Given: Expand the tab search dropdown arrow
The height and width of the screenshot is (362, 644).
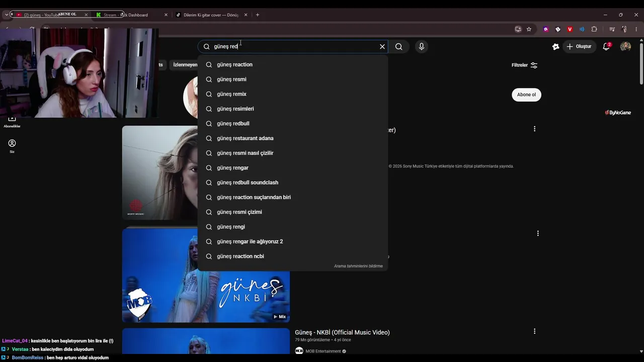Looking at the screenshot, I should click(x=7, y=15).
